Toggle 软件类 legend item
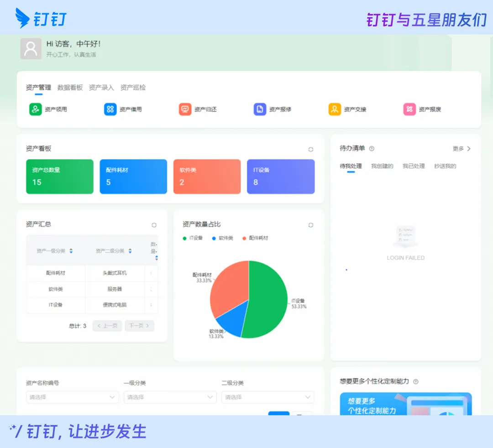 coord(223,238)
